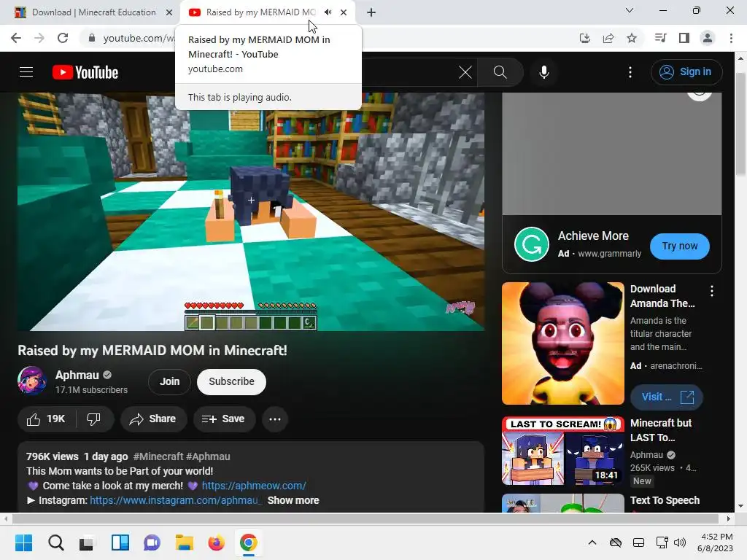Open the Aphmau channel name link
The image size is (747, 560).
[x=77, y=375]
